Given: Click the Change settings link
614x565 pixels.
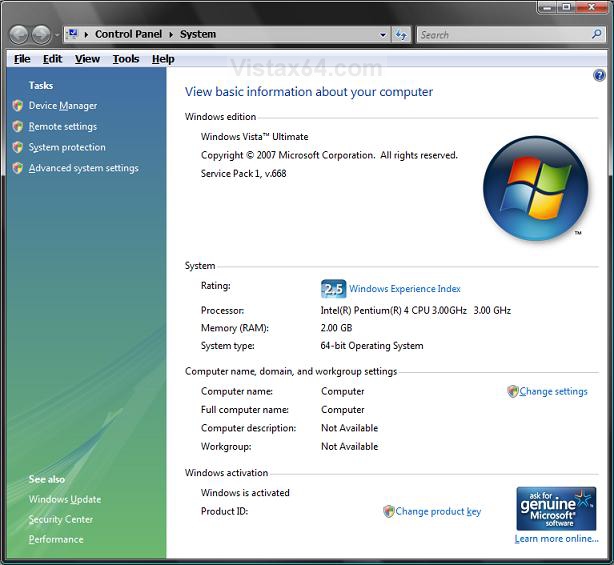Looking at the screenshot, I should click(x=553, y=391).
